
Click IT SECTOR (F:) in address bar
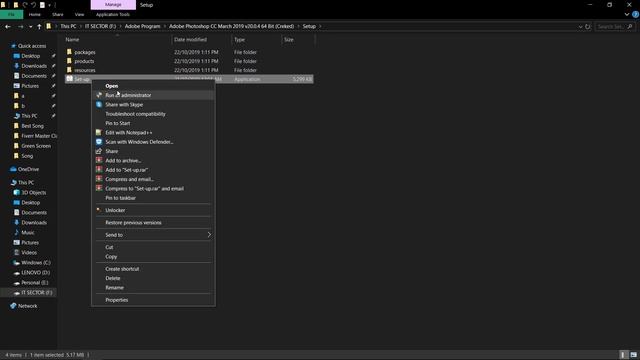click(100, 26)
